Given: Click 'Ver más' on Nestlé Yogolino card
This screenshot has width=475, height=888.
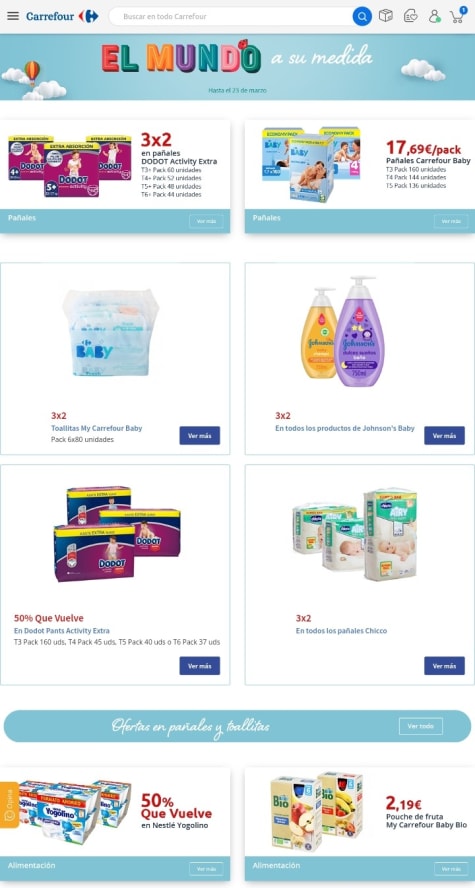Looking at the screenshot, I should [206, 869].
